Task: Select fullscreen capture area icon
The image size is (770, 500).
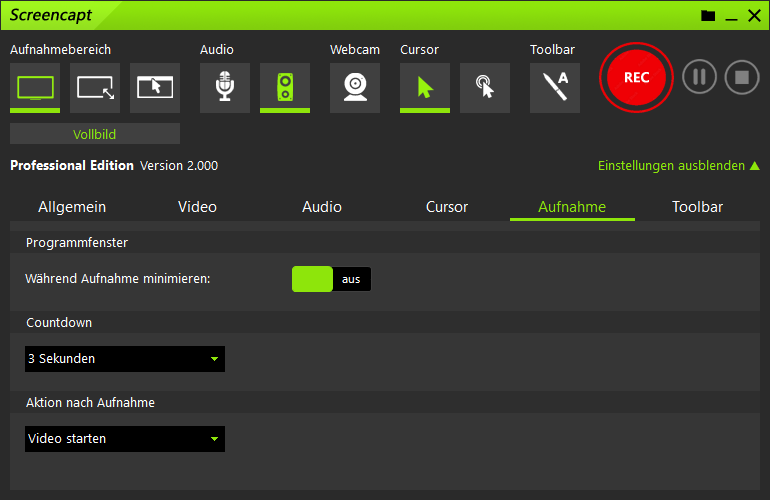Action: [x=35, y=87]
